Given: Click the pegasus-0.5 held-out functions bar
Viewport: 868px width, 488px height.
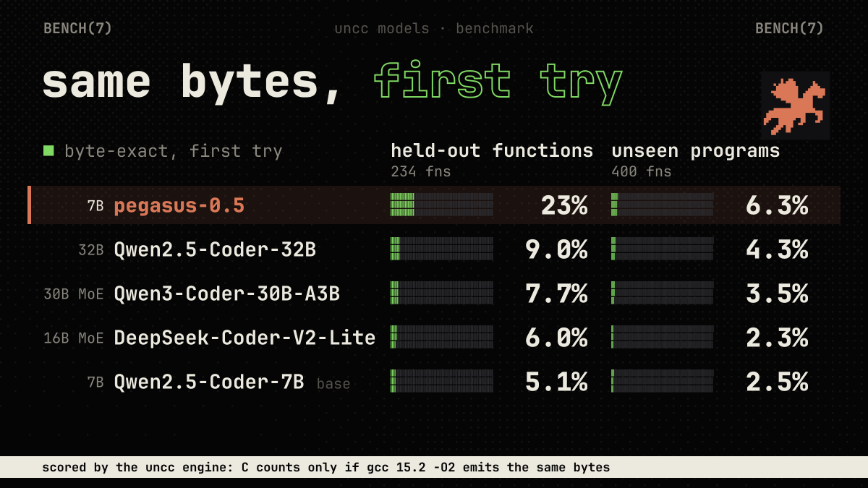Looking at the screenshot, I should pos(442,205).
